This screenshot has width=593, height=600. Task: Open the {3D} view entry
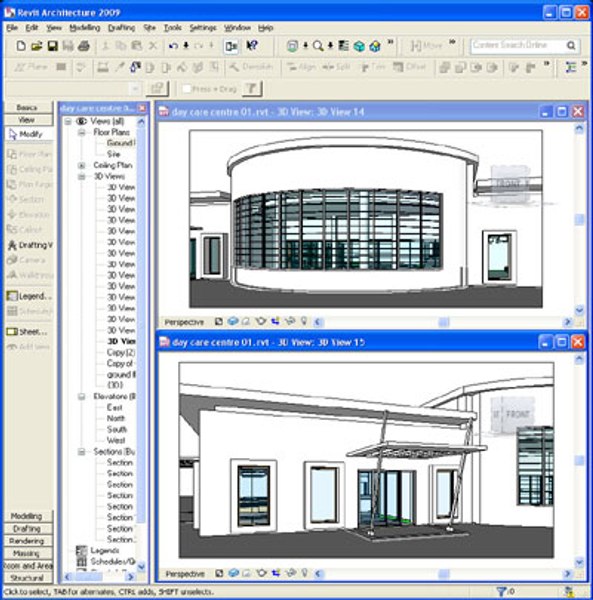pyautogui.click(x=115, y=385)
